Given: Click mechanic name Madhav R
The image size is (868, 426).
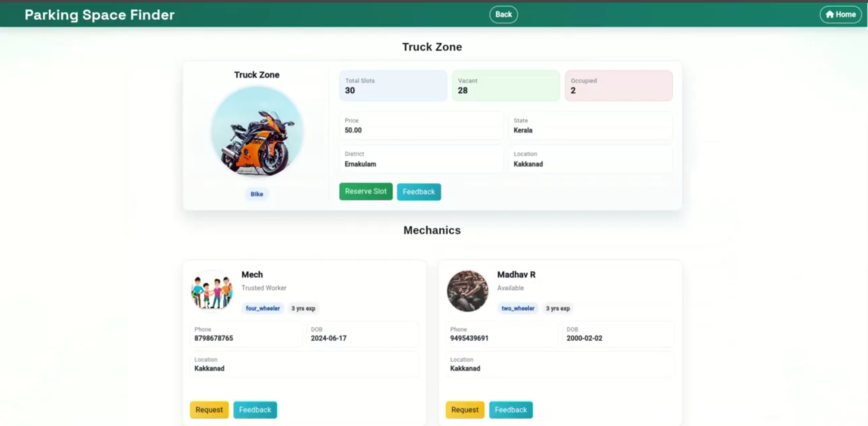Looking at the screenshot, I should [x=516, y=275].
